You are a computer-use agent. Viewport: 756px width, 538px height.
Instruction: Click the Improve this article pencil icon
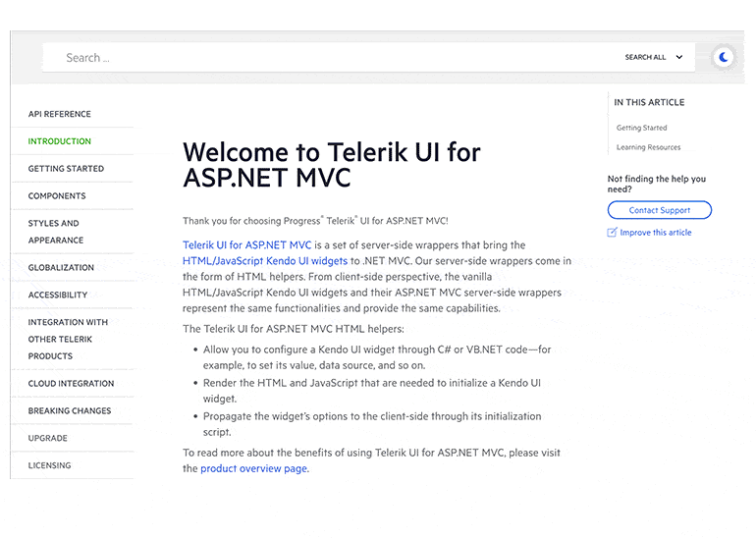click(612, 233)
